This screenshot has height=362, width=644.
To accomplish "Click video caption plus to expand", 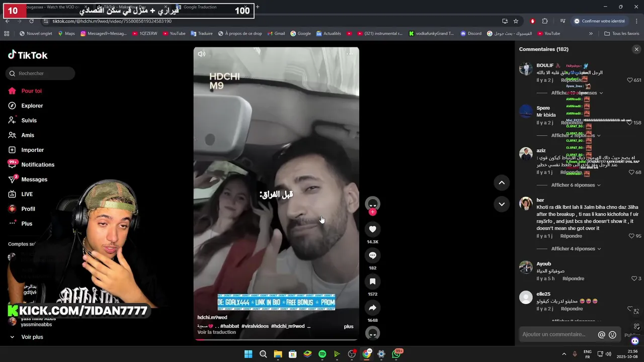I will pyautogui.click(x=349, y=326).
